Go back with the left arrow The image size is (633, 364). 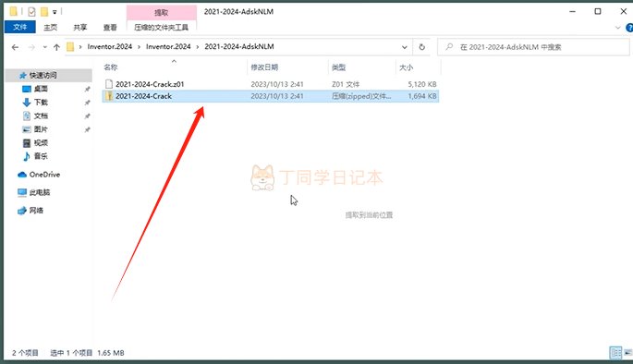(16, 47)
